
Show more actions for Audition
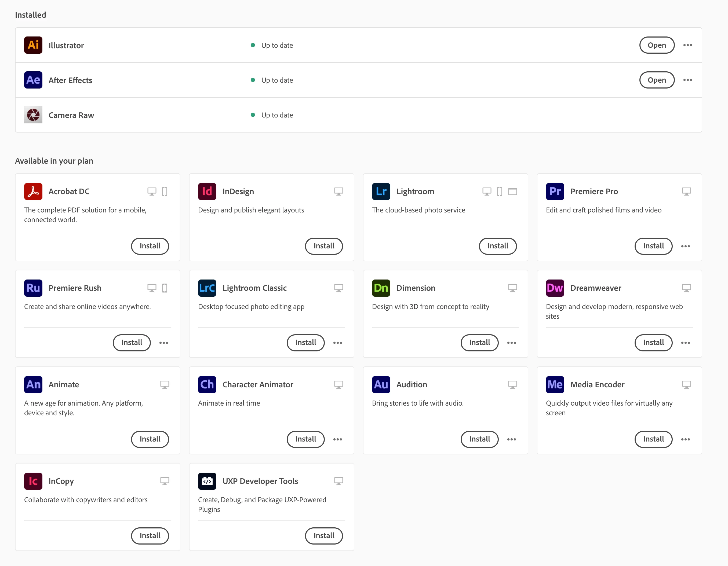point(512,439)
